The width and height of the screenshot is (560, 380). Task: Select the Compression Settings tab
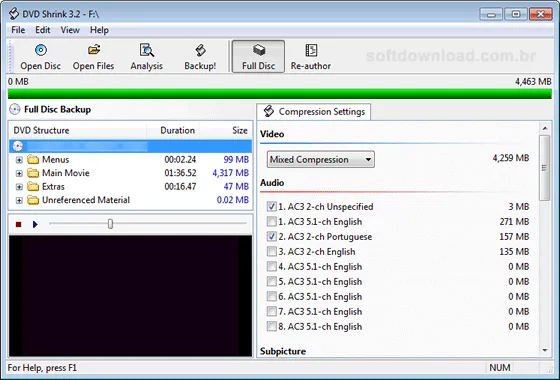point(314,112)
